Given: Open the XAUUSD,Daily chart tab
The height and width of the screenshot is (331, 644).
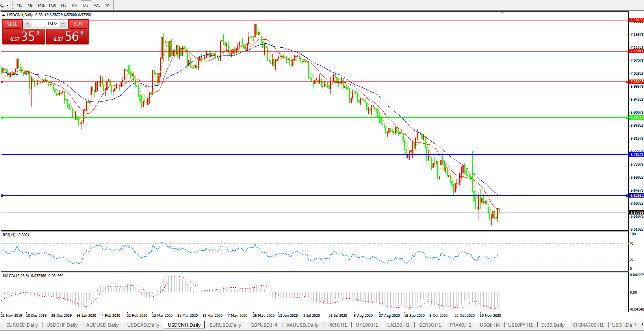Looking at the screenshot, I should (x=302, y=325).
